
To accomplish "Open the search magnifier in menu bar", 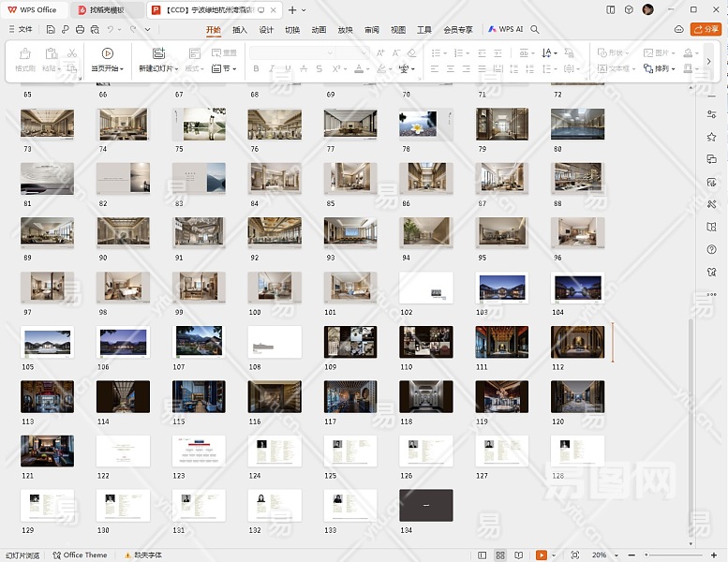I will click(535, 30).
